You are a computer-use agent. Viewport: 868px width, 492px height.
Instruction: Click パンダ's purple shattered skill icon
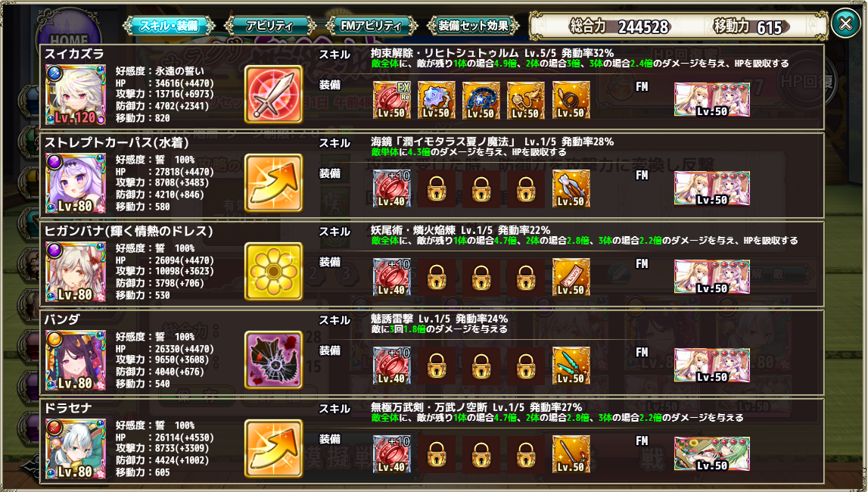click(273, 360)
